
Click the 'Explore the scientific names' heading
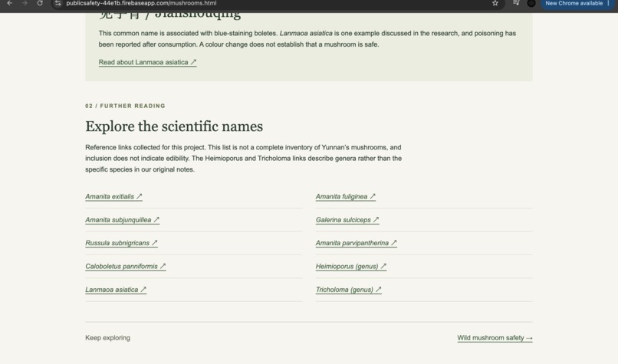[x=174, y=126]
